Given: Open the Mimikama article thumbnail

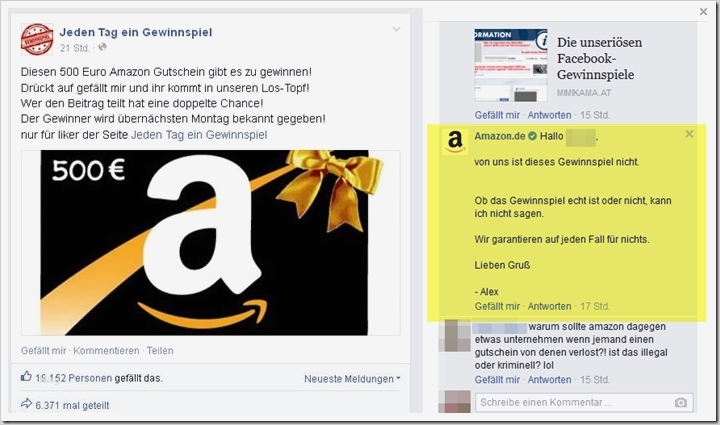Looking at the screenshot, I should click(511, 65).
